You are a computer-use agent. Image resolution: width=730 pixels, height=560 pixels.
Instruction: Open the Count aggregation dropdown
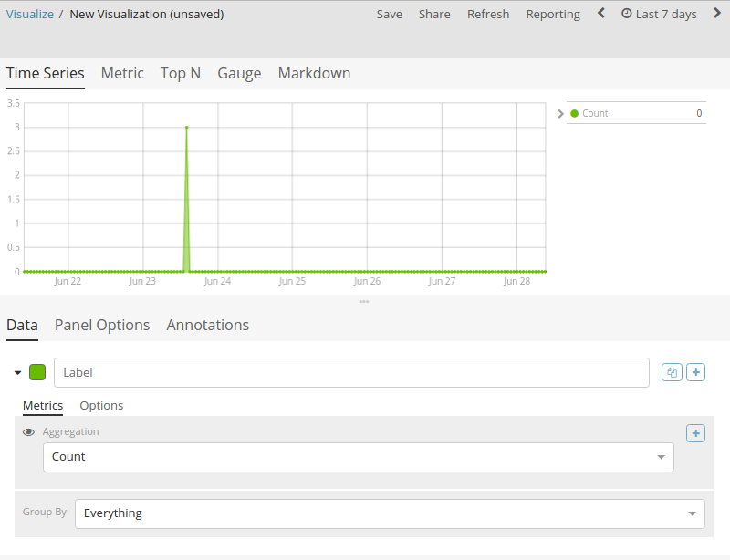point(359,457)
